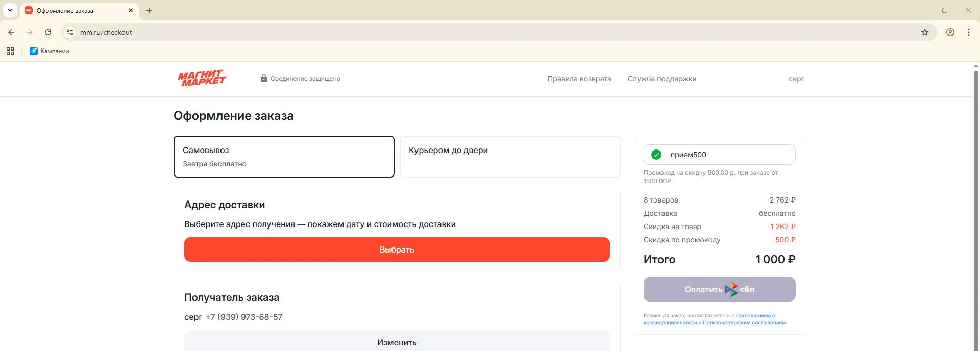Open a new browser tab
The height and width of the screenshot is (351, 980).
[x=149, y=10]
